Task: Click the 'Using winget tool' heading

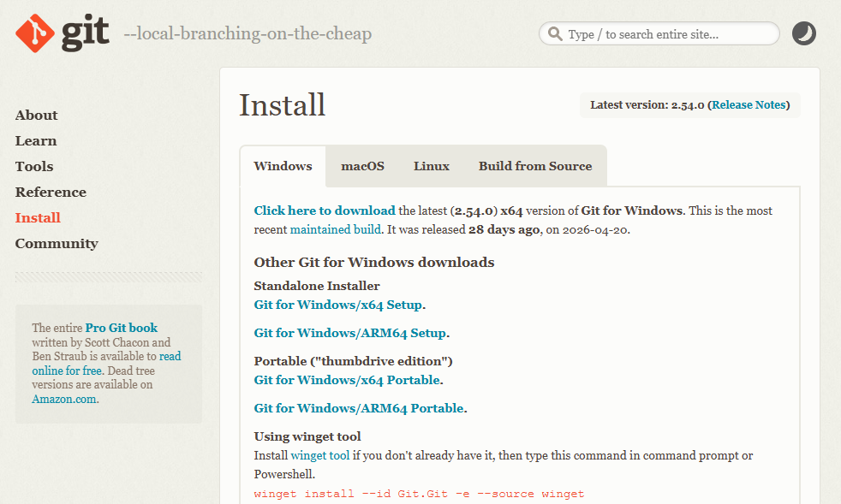Action: pos(307,436)
